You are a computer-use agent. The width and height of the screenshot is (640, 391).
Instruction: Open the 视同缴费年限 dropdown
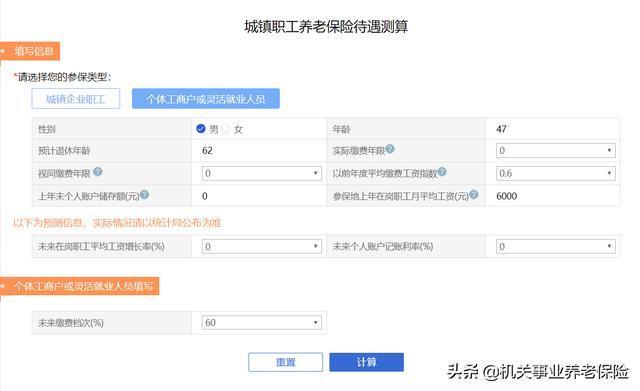coord(262,173)
